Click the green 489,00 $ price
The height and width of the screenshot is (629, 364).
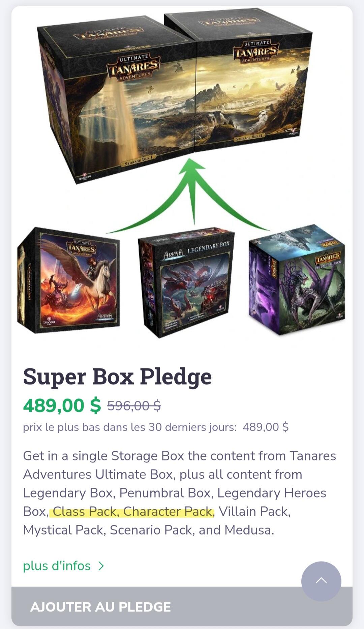[x=62, y=405]
